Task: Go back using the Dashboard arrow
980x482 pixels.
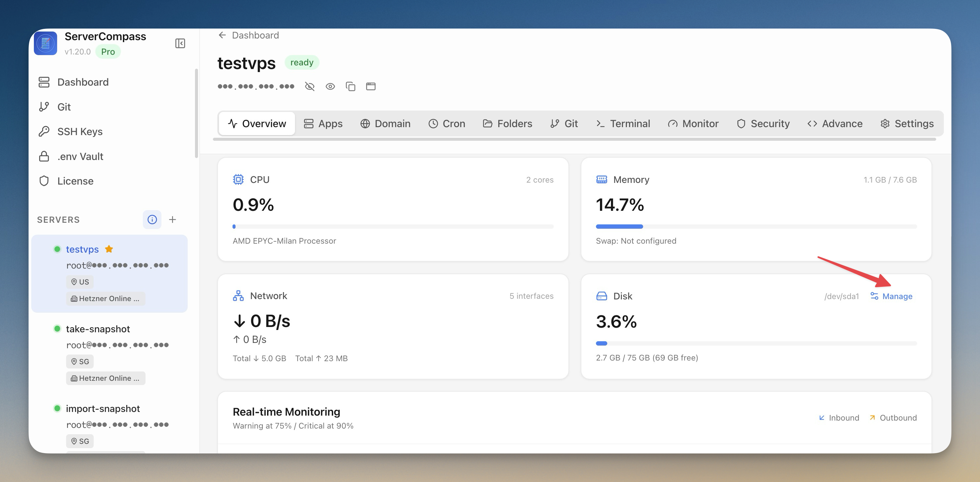Action: pyautogui.click(x=222, y=35)
